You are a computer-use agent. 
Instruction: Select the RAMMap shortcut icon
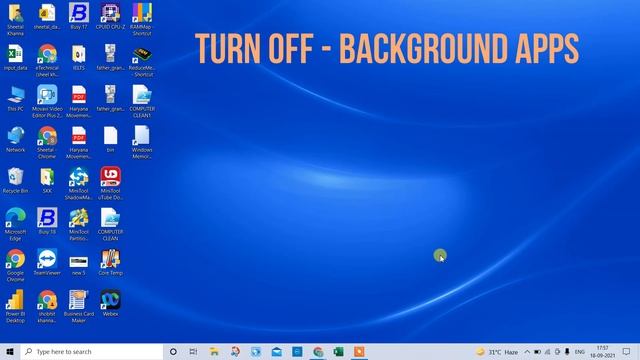pyautogui.click(x=142, y=13)
